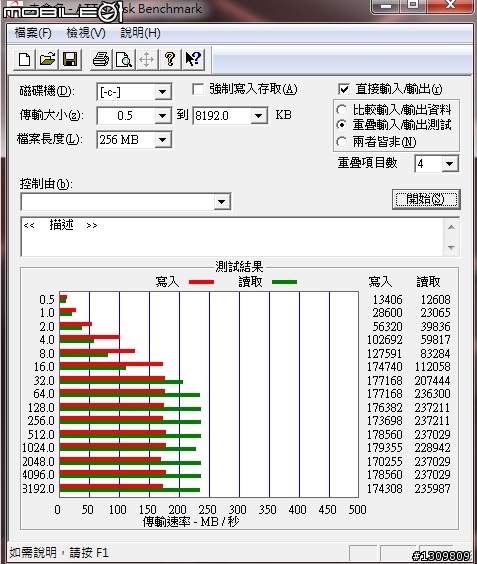This screenshot has height=564, width=477.
Task: Click the 64.0 row label in chart
Action: tap(44, 394)
